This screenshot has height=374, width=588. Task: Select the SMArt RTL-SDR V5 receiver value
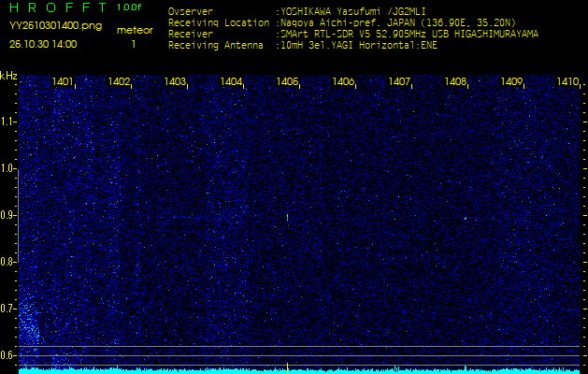pos(409,35)
